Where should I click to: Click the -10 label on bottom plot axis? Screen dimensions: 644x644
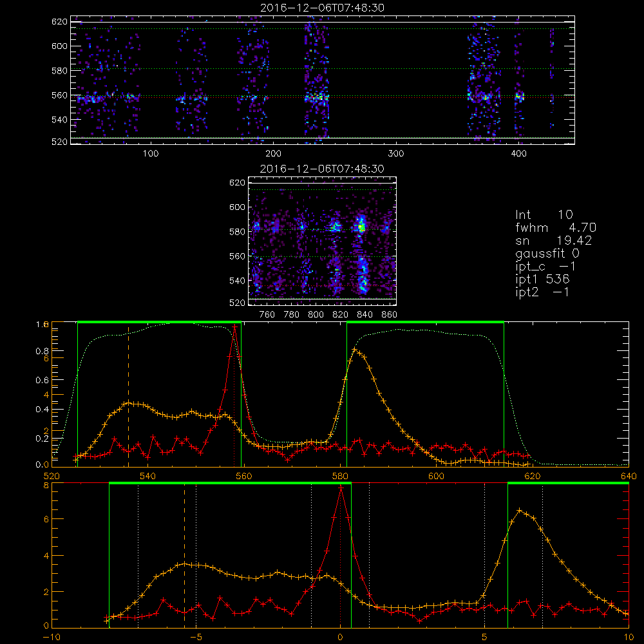click(x=52, y=637)
